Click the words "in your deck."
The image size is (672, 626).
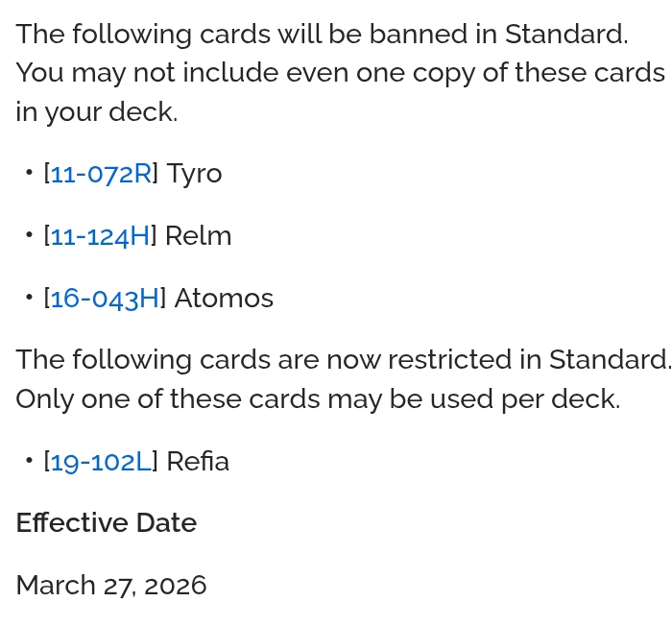pyautogui.click(x=97, y=112)
